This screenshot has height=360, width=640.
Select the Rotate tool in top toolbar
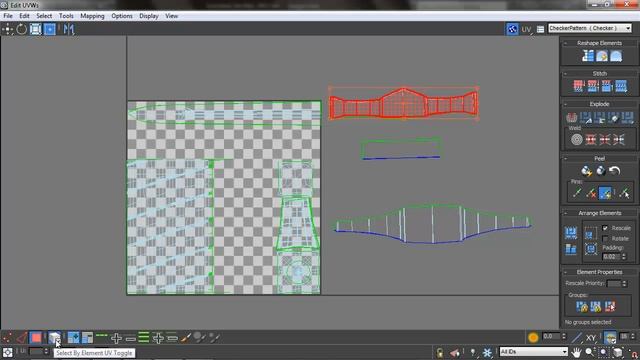tap(22, 29)
